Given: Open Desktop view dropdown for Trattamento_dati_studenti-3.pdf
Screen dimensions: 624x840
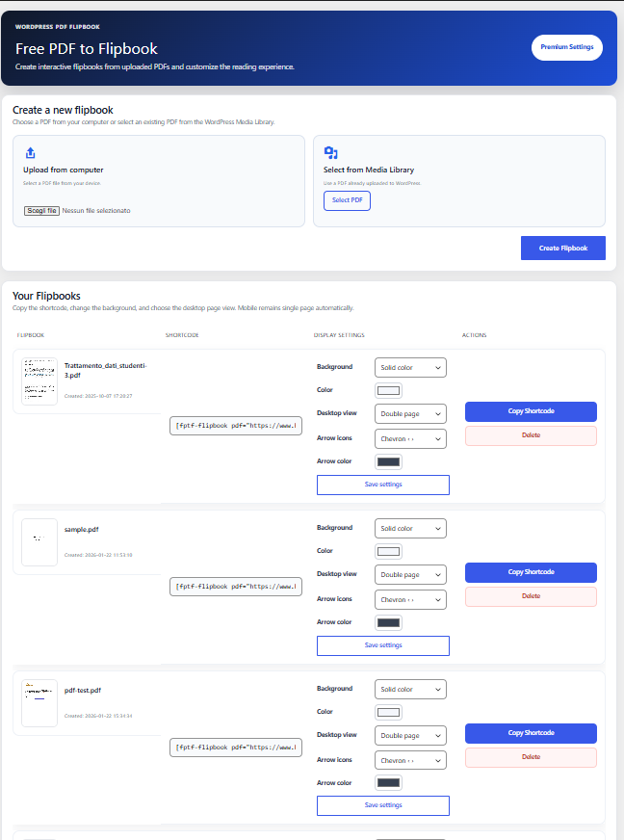Looking at the screenshot, I should 410,413.
